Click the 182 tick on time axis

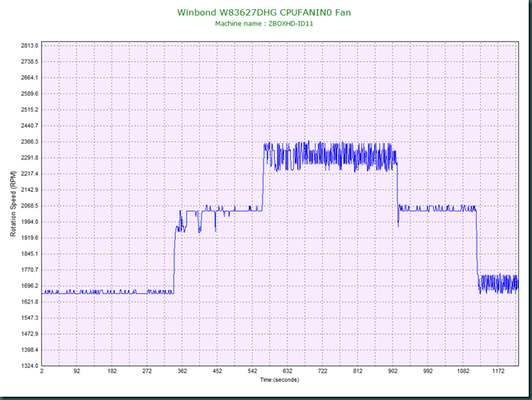pyautogui.click(x=112, y=371)
